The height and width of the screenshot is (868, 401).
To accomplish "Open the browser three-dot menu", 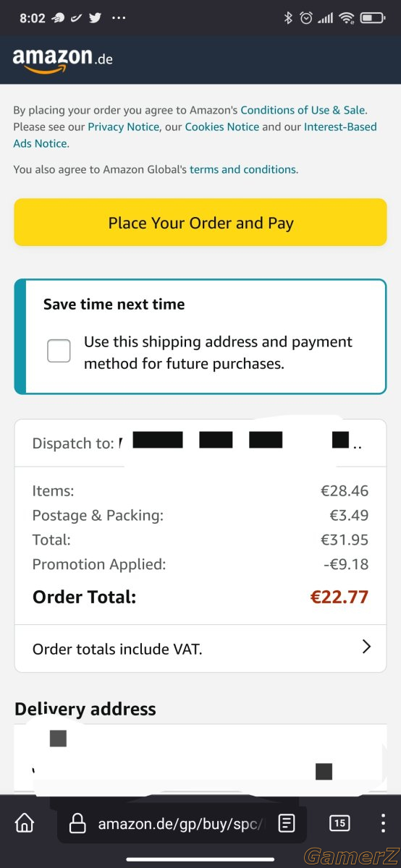I will [383, 823].
